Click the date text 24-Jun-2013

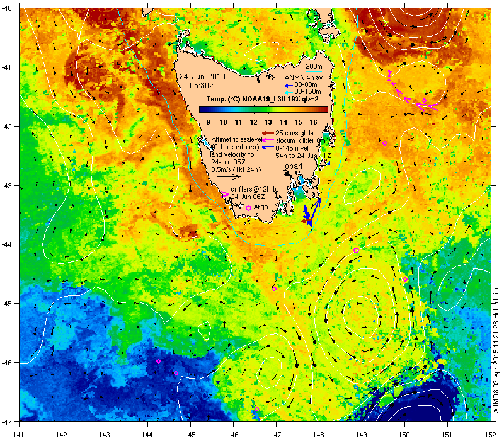point(202,77)
